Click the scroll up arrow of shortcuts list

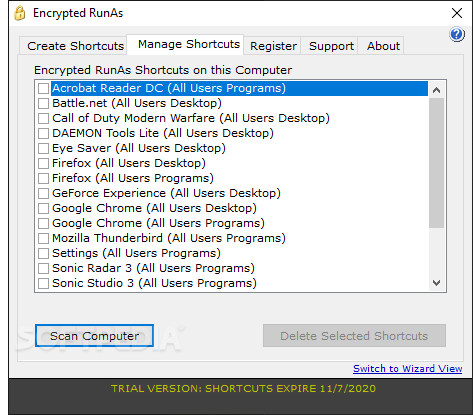(436, 90)
